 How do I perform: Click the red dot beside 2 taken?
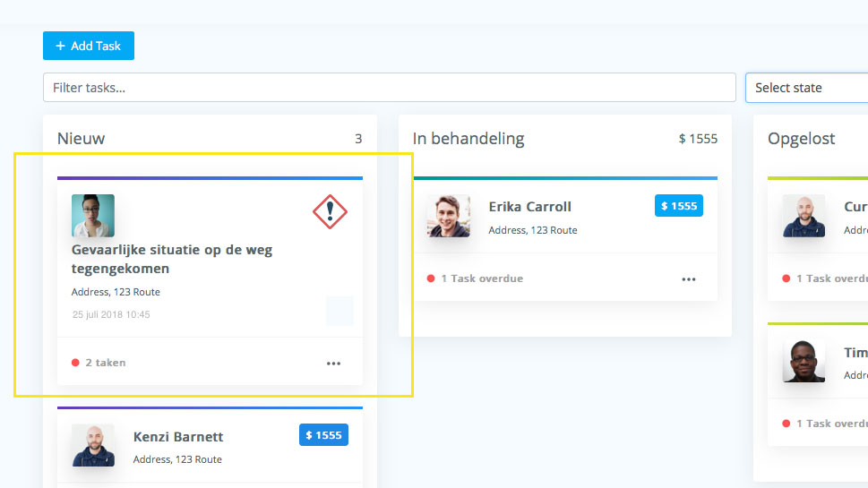[x=75, y=363]
